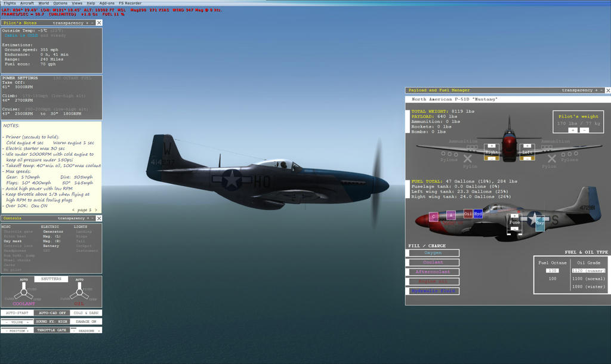The height and width of the screenshot is (364, 611).
Task: Select 1080 (winter) Oil Grade
Action: (588, 286)
